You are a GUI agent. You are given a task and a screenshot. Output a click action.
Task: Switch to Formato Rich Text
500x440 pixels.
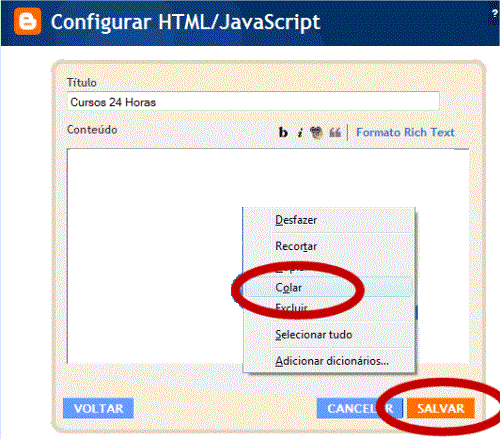(405, 132)
